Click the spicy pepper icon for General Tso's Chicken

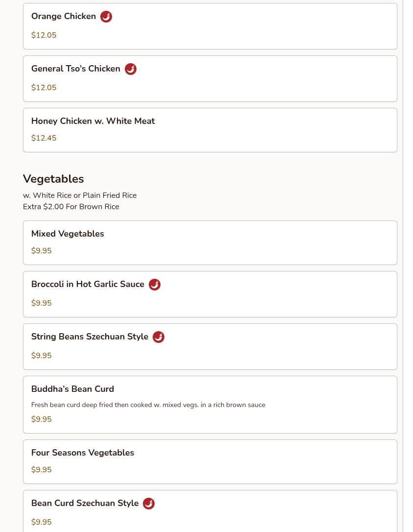(x=131, y=69)
